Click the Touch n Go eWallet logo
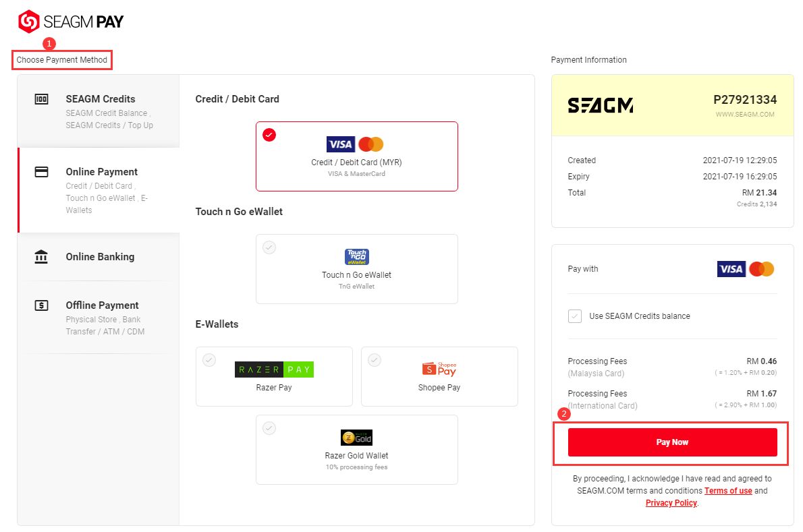 [357, 257]
